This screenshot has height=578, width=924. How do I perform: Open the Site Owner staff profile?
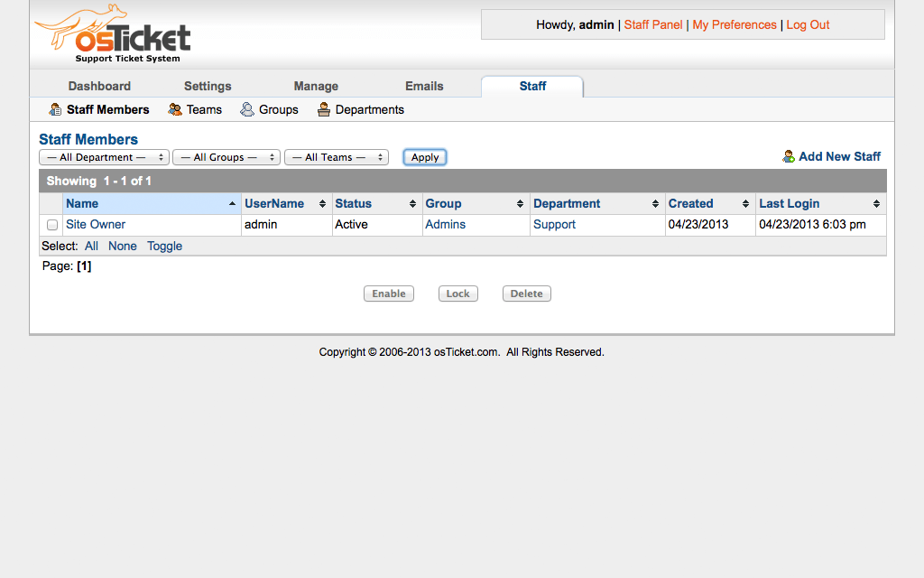96,224
